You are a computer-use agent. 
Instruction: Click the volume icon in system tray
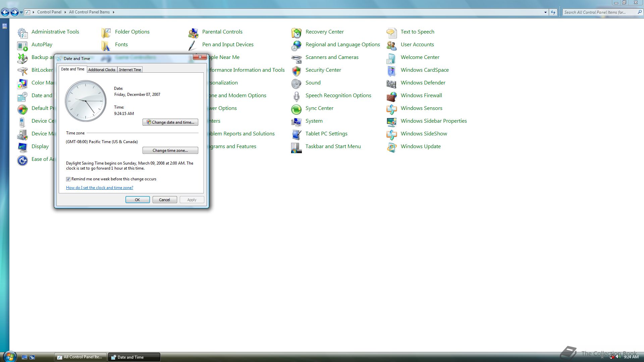(x=618, y=357)
